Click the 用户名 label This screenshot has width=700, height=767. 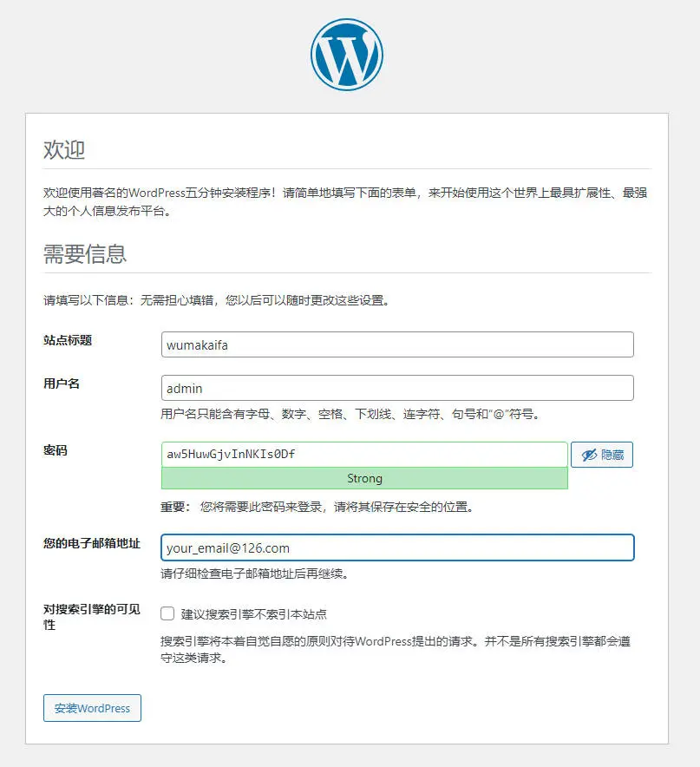click(61, 383)
